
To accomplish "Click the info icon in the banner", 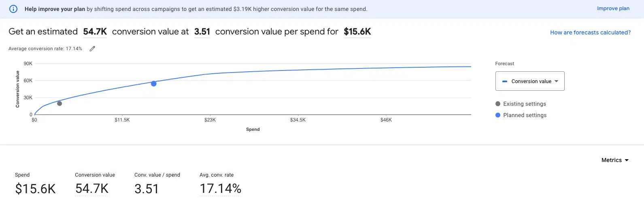I will [13, 9].
